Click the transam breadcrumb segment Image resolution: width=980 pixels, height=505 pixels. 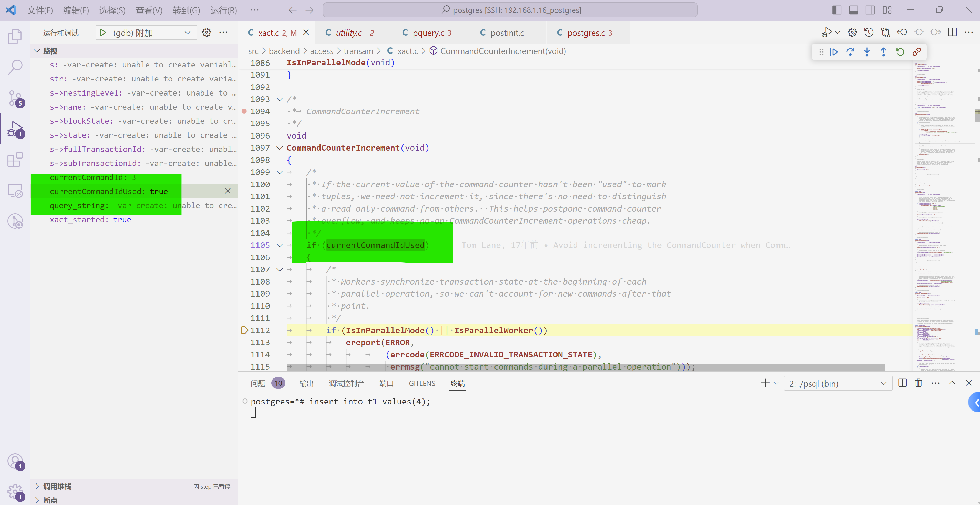coord(358,51)
